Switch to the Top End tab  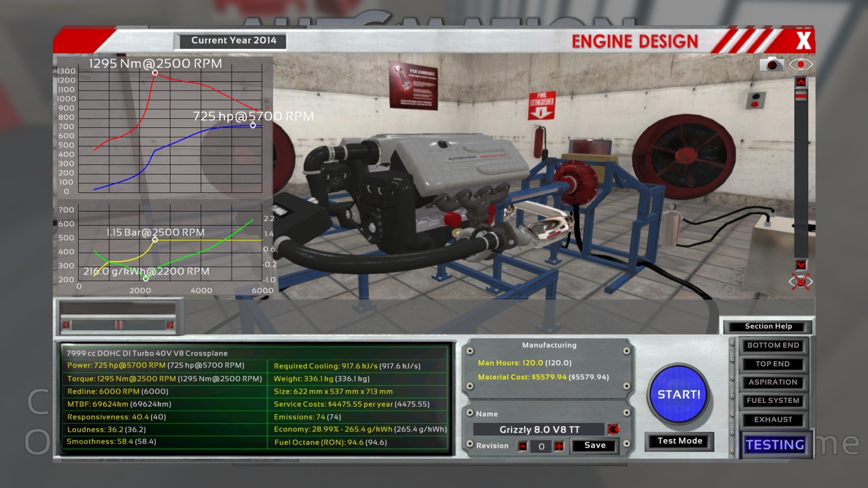pyautogui.click(x=773, y=364)
